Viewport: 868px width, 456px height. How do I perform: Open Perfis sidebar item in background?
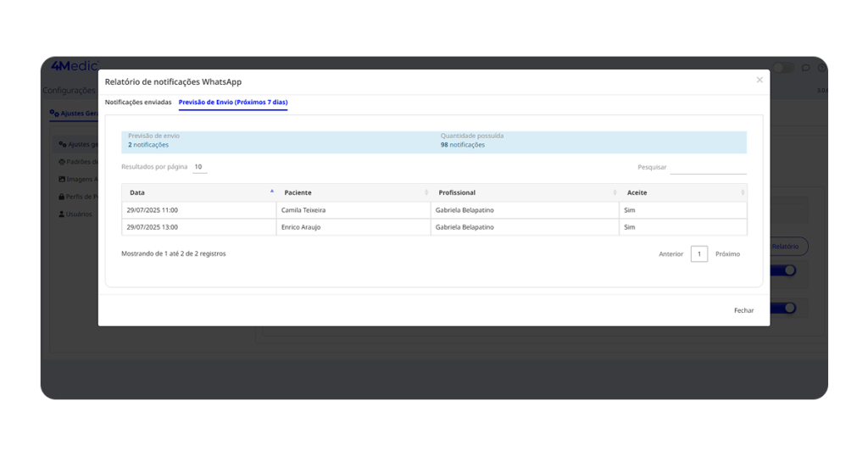pyautogui.click(x=78, y=197)
